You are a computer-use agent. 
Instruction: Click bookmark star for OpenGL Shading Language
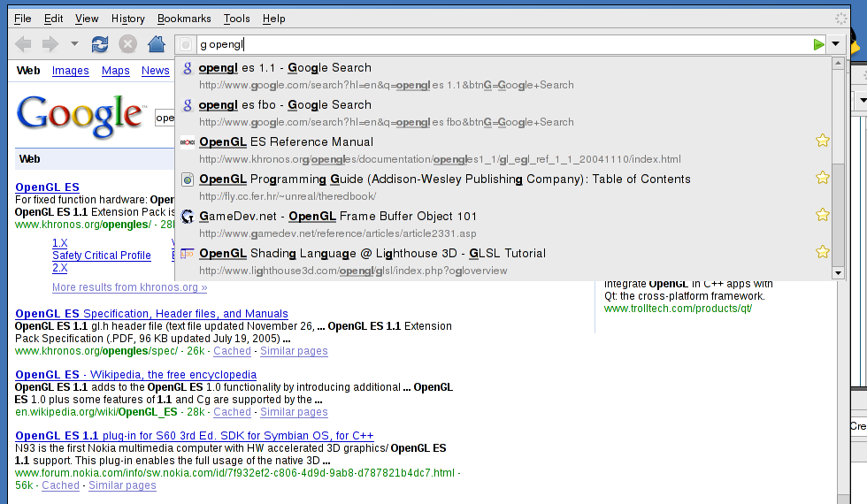822,251
